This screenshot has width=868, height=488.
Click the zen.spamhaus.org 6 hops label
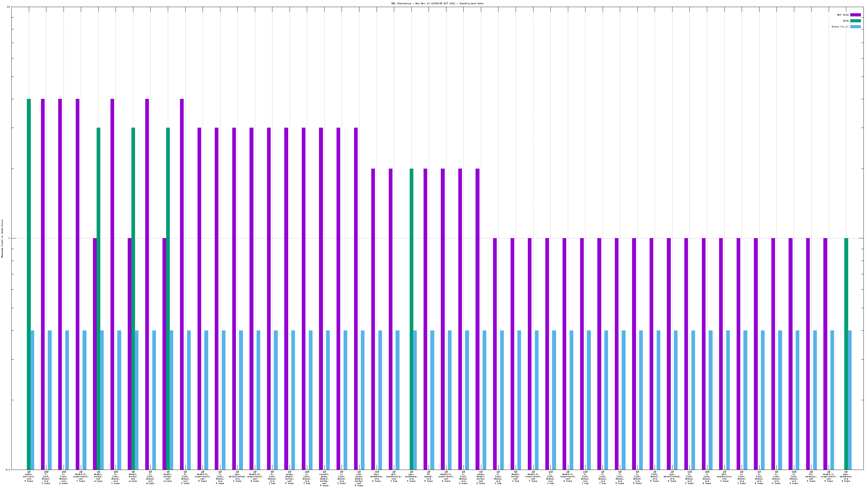[x=376, y=476]
